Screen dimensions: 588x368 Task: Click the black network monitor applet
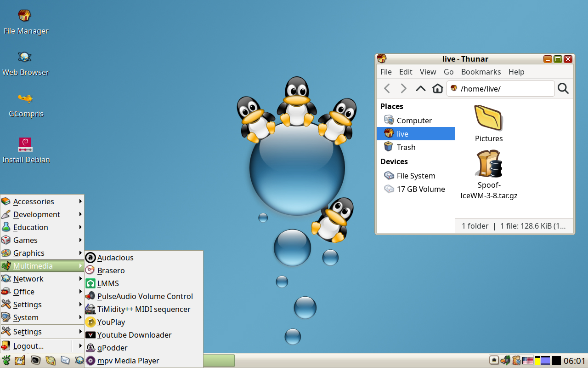556,361
